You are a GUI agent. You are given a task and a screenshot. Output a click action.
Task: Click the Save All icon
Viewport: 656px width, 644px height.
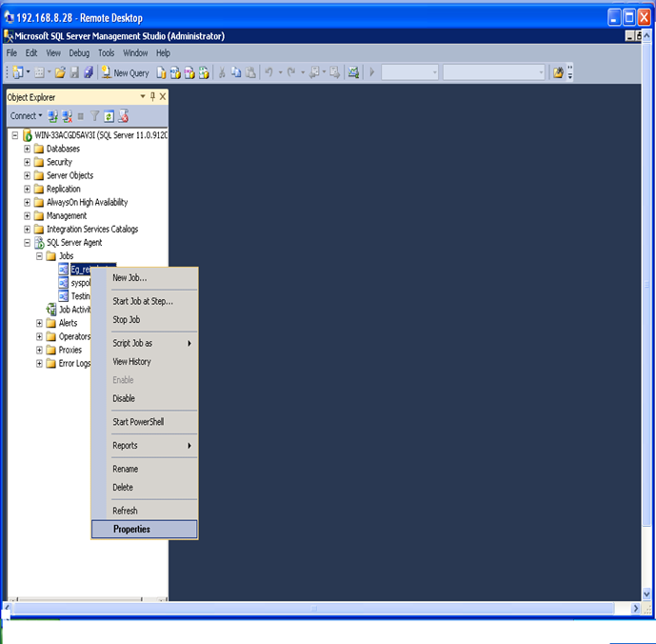coord(89,72)
